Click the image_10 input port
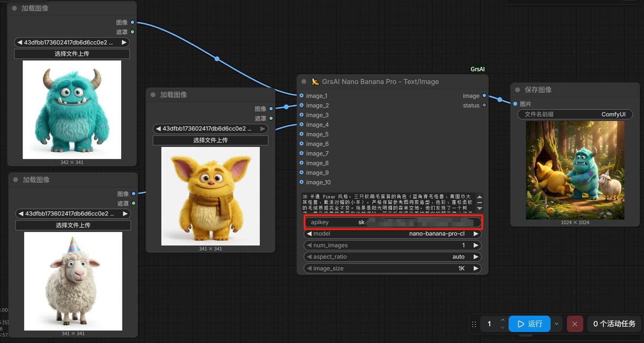Viewport: 644px width, 343px height. click(x=301, y=182)
